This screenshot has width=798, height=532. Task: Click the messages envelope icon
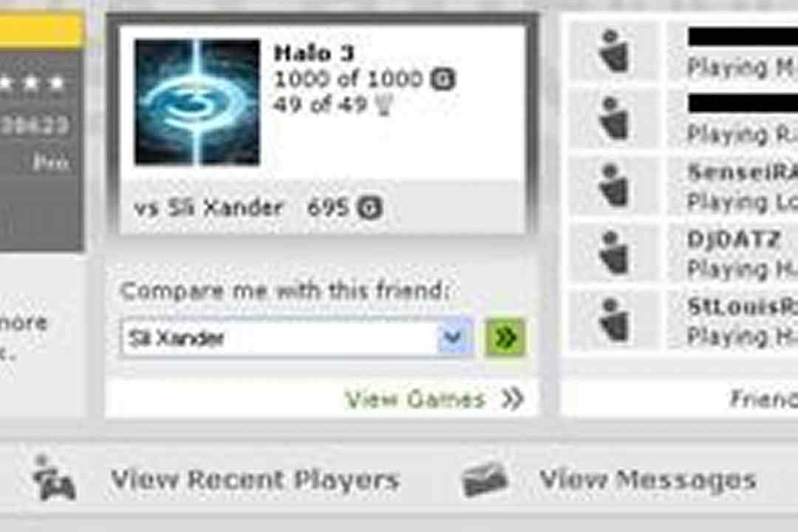pyautogui.click(x=485, y=480)
